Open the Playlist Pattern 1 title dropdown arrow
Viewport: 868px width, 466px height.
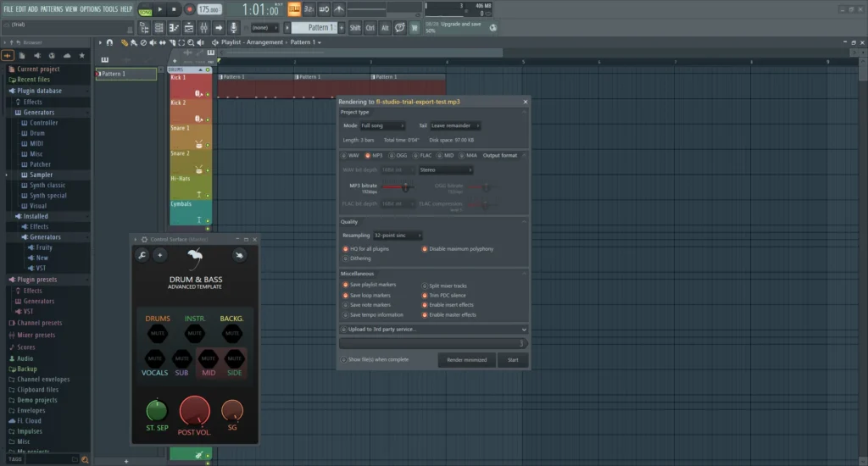click(320, 42)
